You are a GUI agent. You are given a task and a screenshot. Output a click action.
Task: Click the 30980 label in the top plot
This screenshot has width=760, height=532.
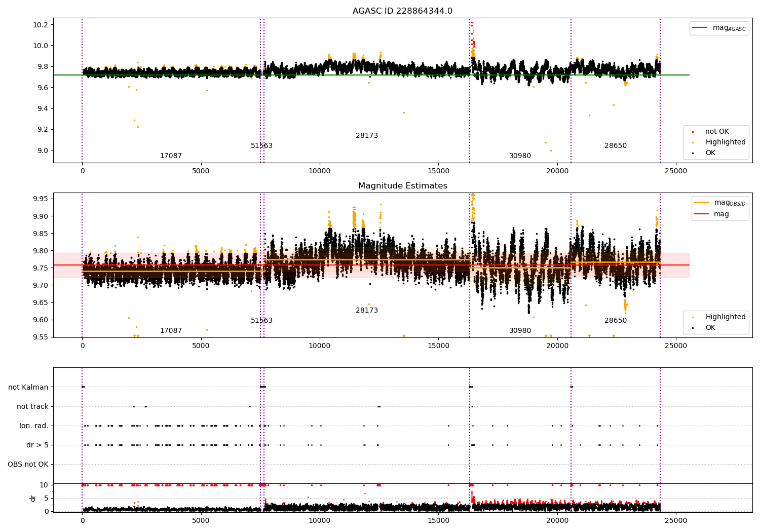pos(520,156)
